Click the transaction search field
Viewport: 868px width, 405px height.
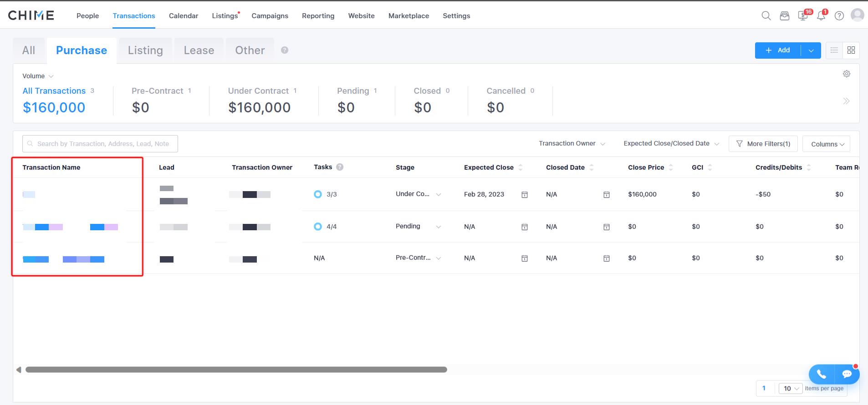tap(100, 144)
